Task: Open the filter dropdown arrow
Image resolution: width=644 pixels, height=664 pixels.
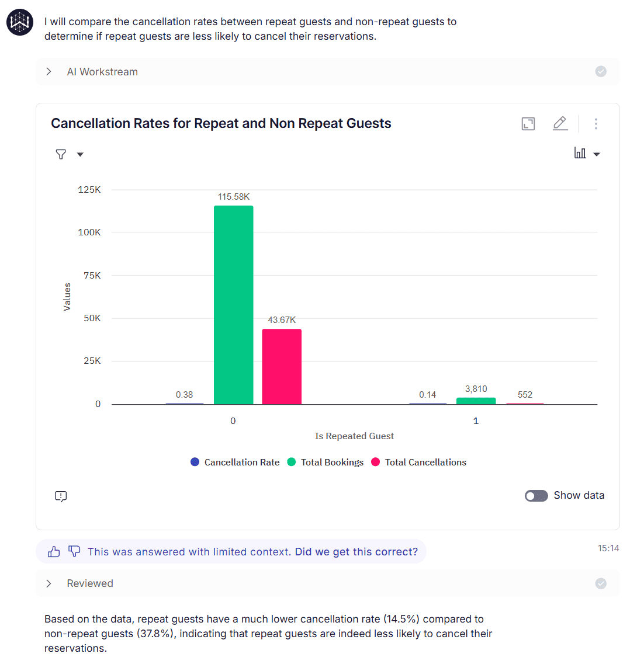Action: (x=80, y=154)
